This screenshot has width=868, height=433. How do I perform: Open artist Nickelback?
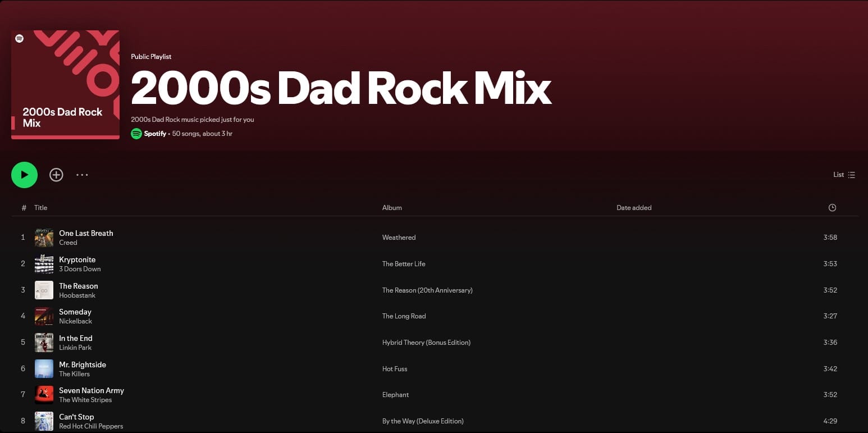point(76,321)
